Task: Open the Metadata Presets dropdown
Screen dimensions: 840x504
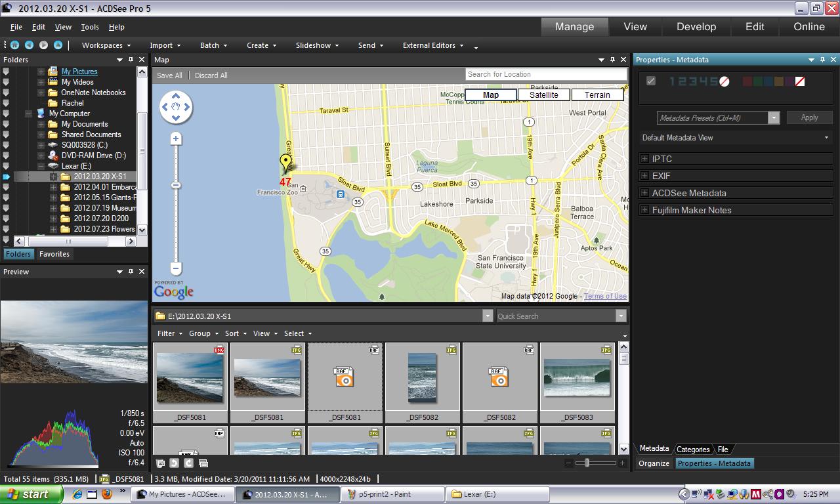Action: pos(774,118)
